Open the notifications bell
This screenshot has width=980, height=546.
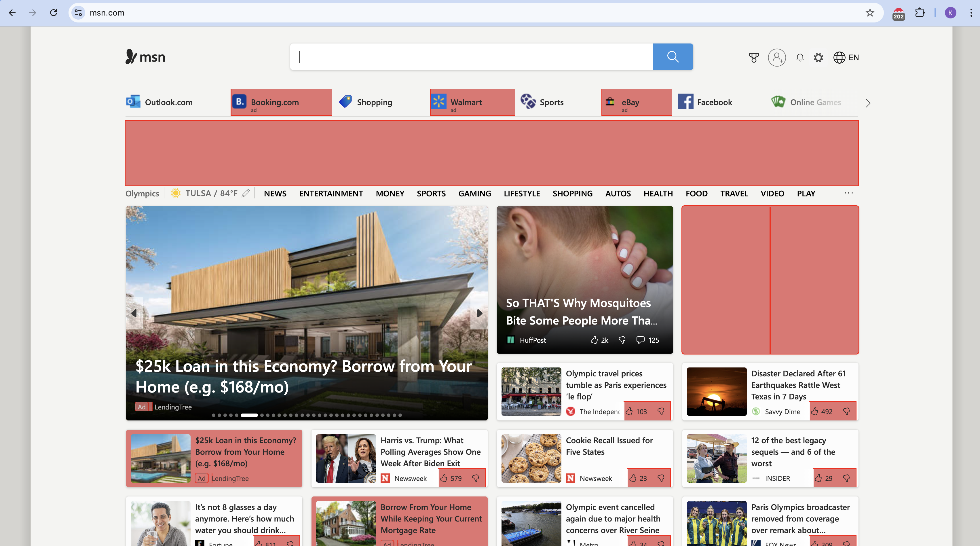[800, 58]
